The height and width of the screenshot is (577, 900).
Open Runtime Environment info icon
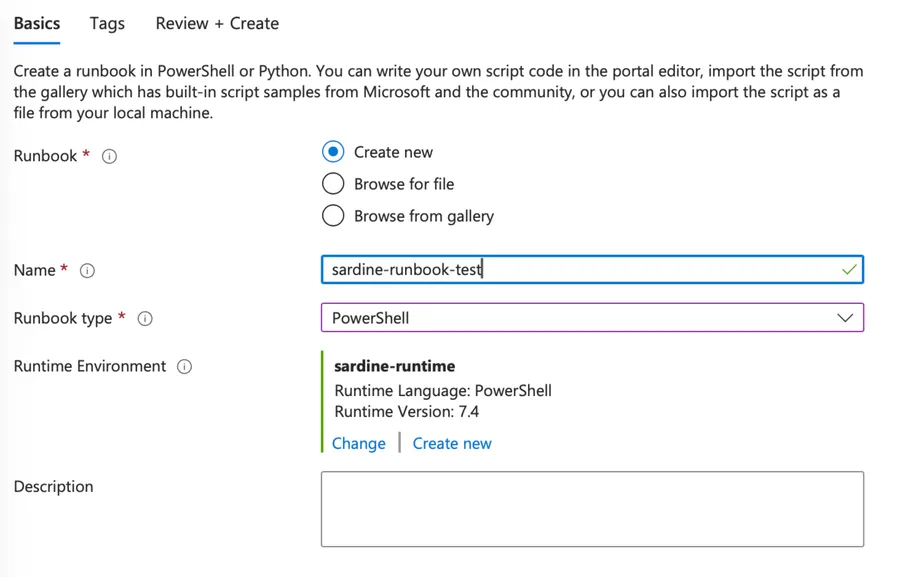coord(184,367)
